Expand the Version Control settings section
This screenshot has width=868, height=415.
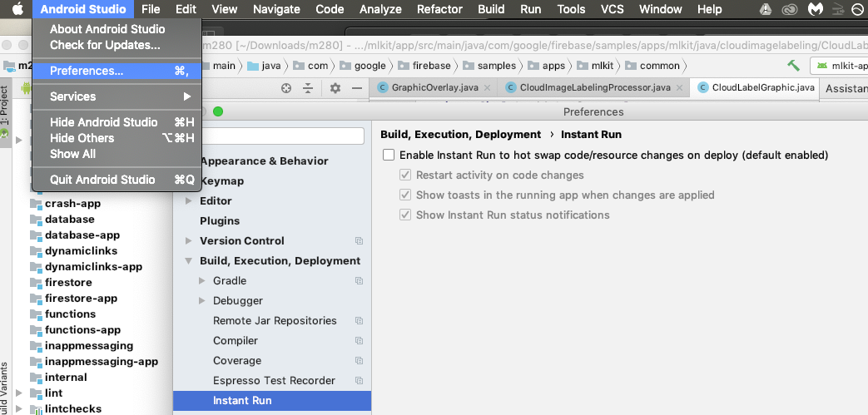189,240
